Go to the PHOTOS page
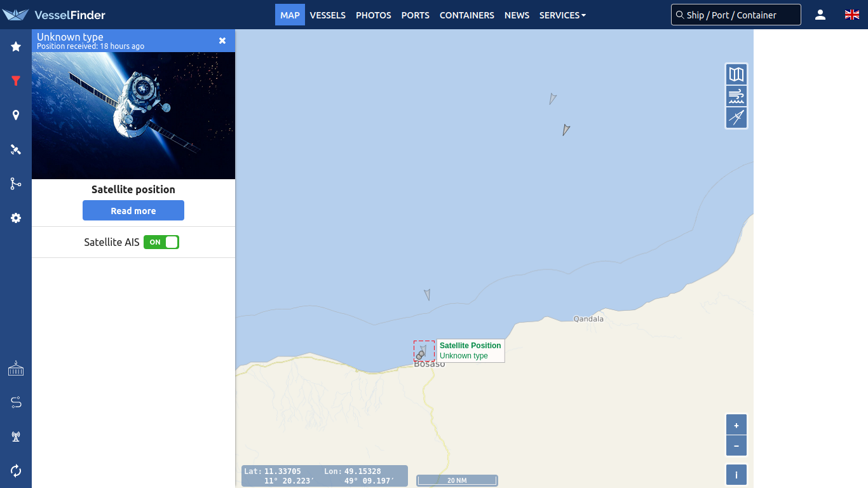Viewport: 868px width, 488px height. click(374, 15)
